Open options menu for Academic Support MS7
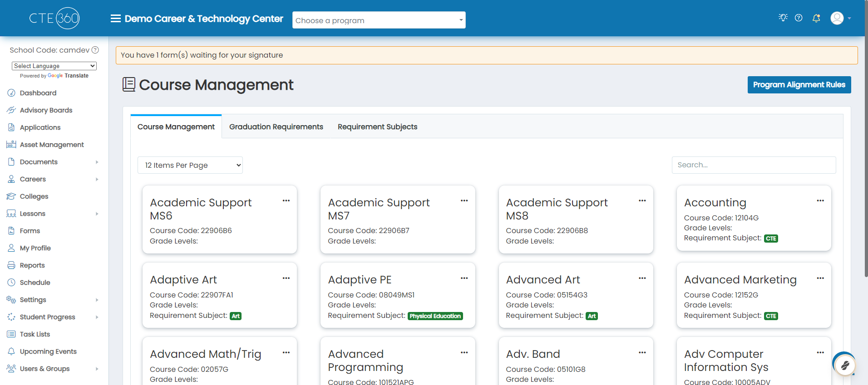868x385 pixels. 464,200
